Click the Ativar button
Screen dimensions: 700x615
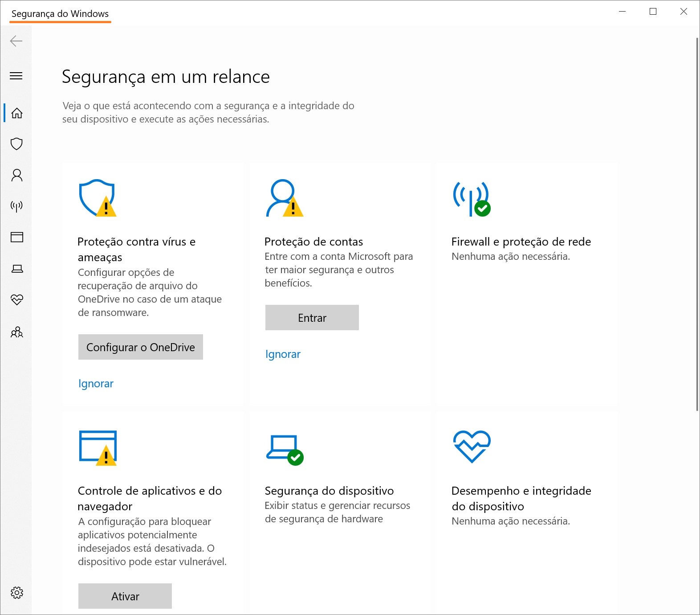[125, 596]
